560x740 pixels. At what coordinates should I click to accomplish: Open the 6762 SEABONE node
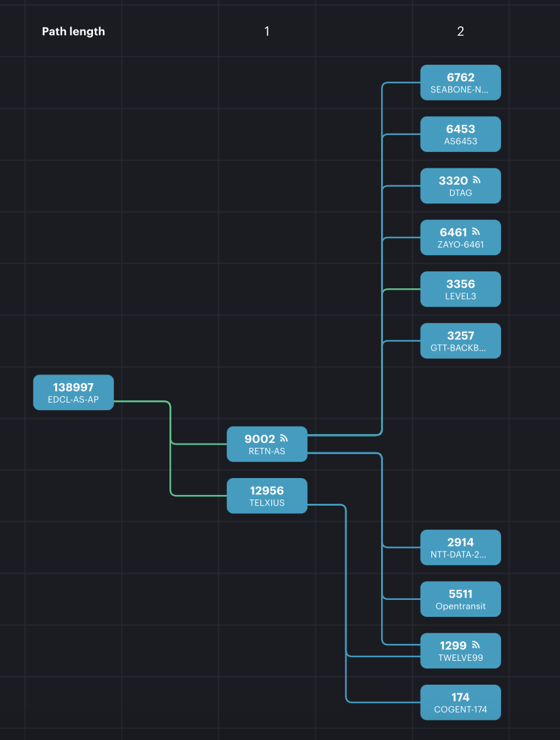coord(460,82)
